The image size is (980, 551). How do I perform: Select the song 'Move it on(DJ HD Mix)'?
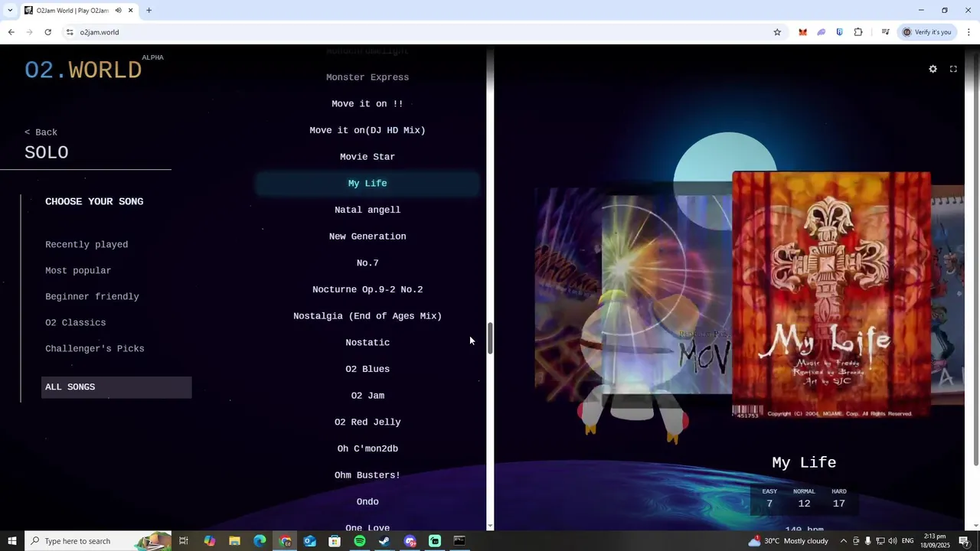tap(367, 130)
